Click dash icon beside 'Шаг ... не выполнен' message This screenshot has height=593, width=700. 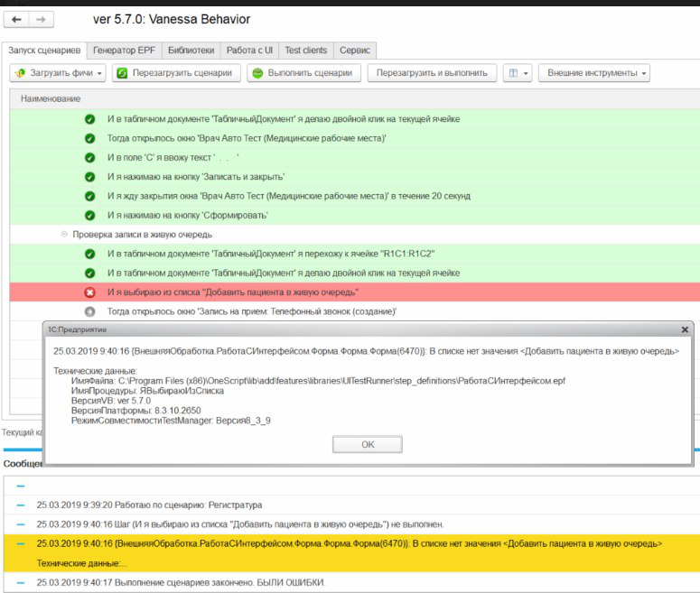click(21, 524)
